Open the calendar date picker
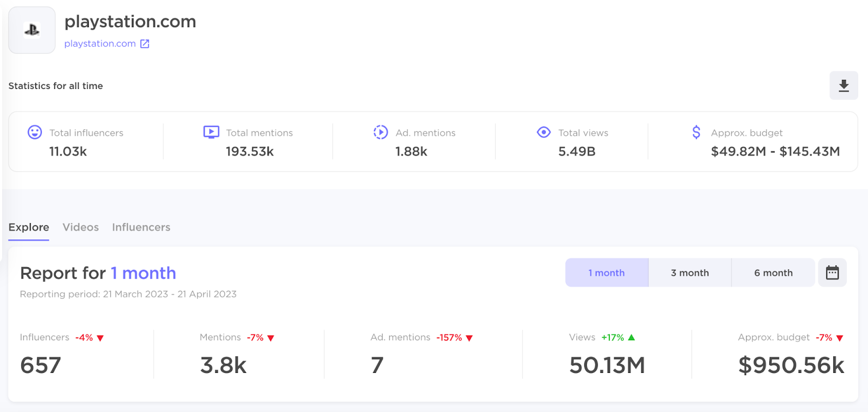This screenshot has width=868, height=412. click(832, 272)
